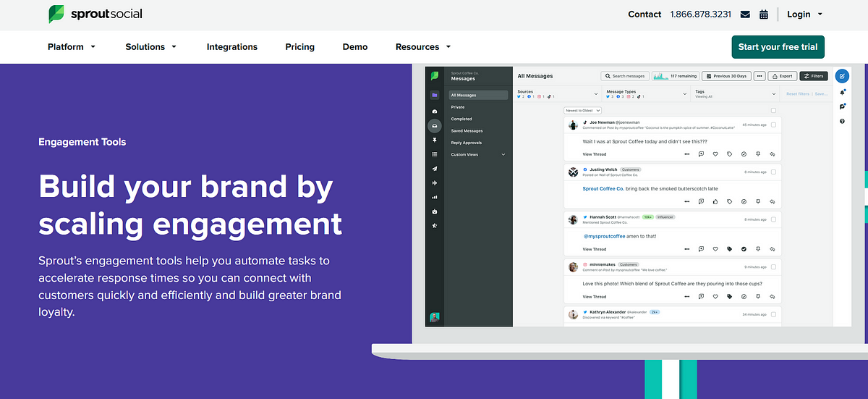Click the help question mark icon
This screenshot has width=868, height=399.
[842, 121]
